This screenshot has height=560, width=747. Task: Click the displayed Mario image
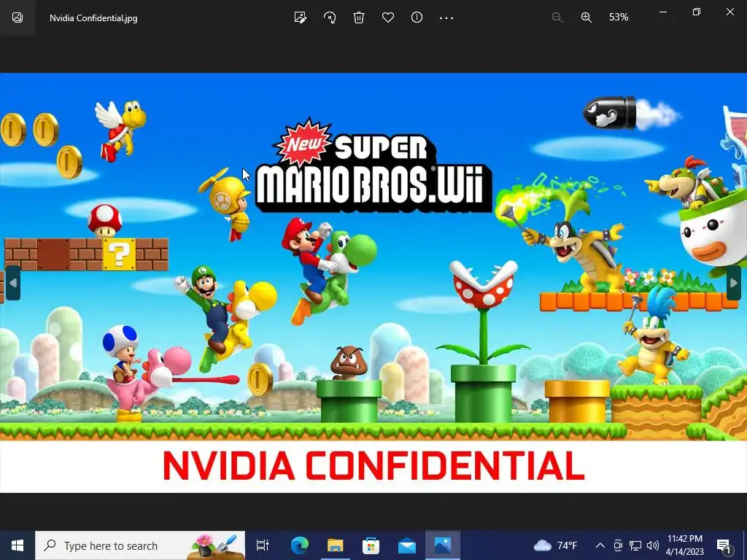[373, 283]
